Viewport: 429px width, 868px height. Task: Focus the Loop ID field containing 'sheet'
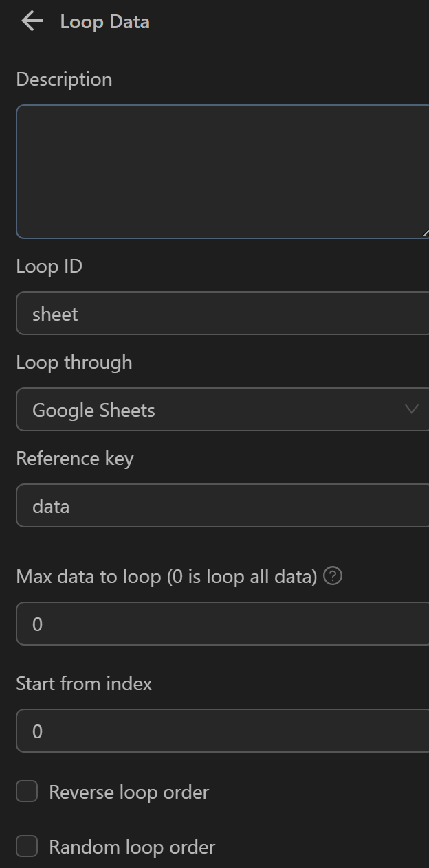220,314
